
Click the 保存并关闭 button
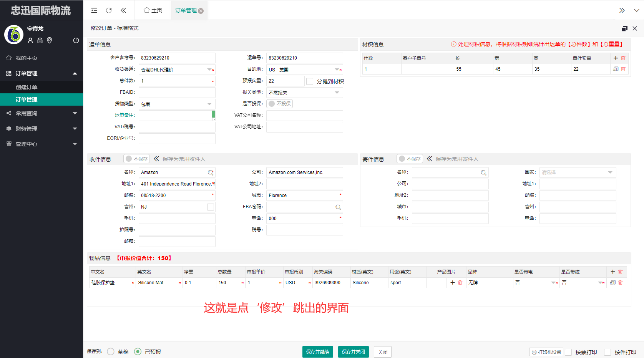353,352
